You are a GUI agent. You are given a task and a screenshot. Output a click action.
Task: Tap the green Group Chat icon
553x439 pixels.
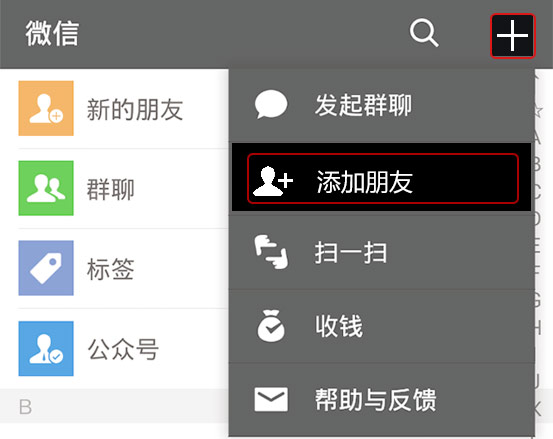coord(46,188)
